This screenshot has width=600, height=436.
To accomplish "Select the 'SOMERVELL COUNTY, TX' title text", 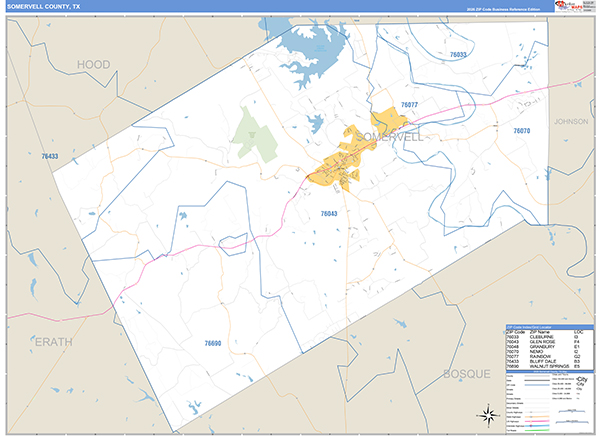I will (x=44, y=7).
